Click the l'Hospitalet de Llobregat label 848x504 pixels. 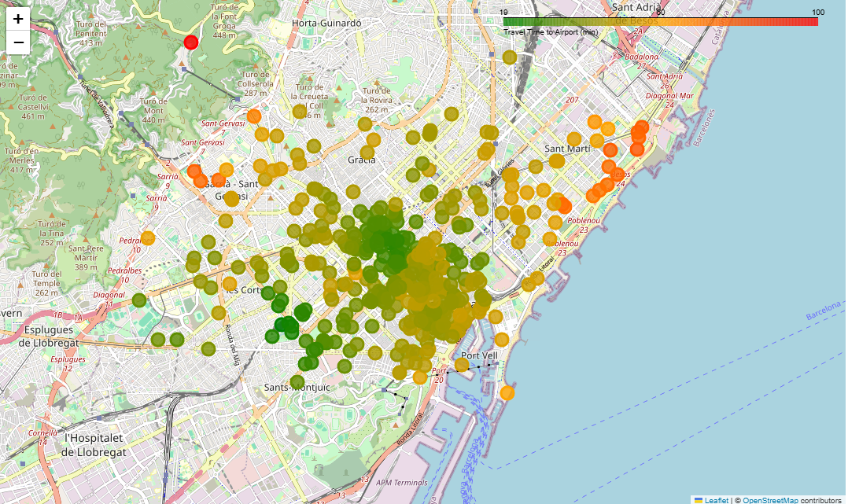click(94, 445)
